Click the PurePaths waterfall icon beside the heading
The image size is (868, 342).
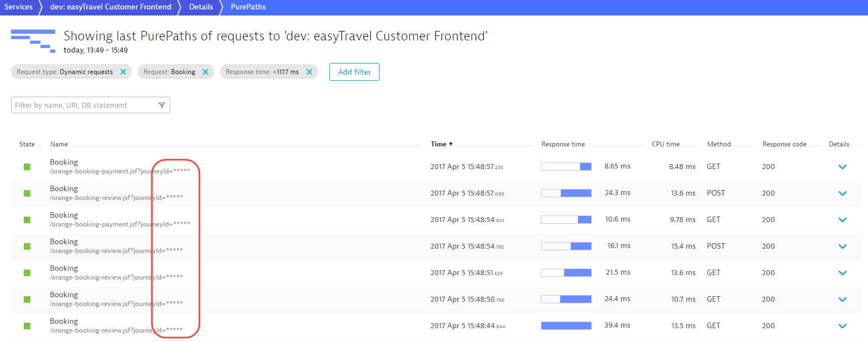pos(33,41)
